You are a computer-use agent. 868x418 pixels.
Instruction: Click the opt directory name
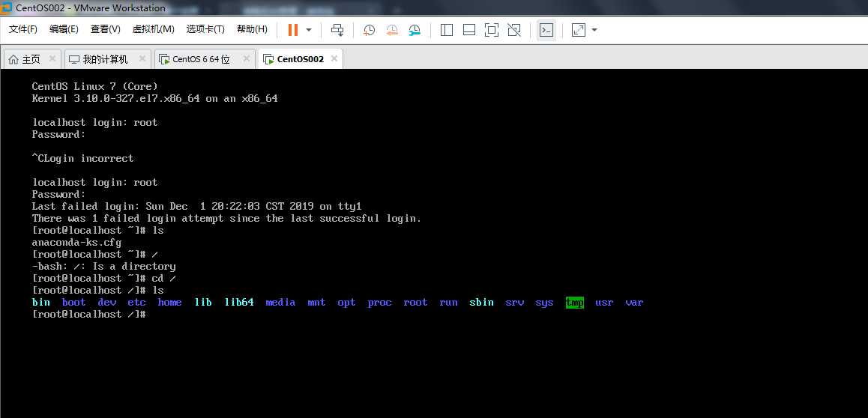point(346,303)
